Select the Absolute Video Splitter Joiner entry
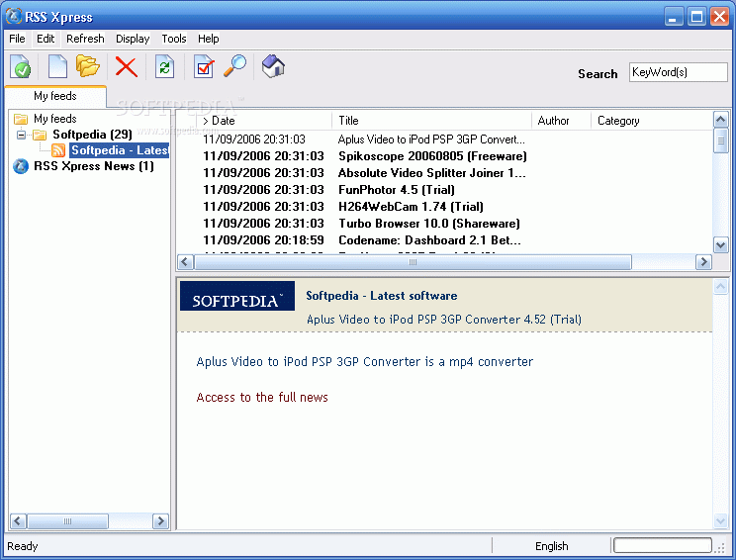Screen dimensions: 736x560 pyautogui.click(x=432, y=173)
